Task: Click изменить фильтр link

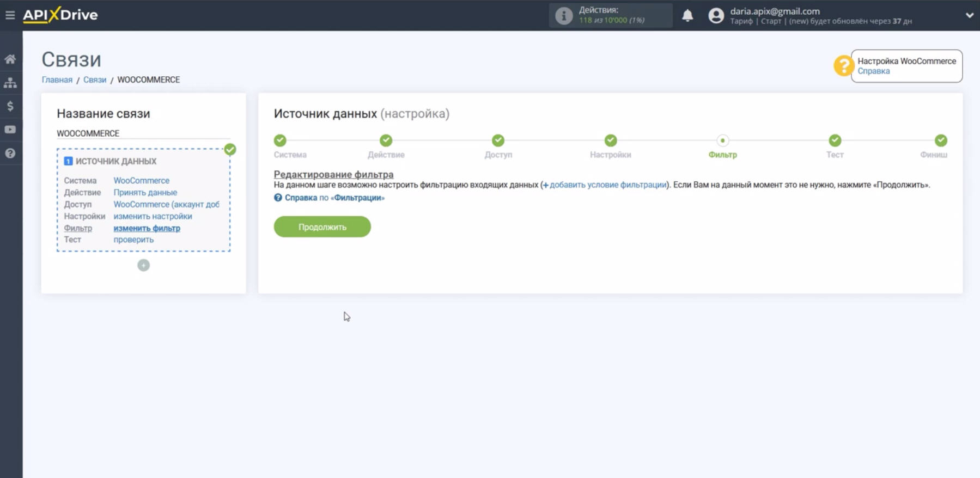Action: click(147, 228)
